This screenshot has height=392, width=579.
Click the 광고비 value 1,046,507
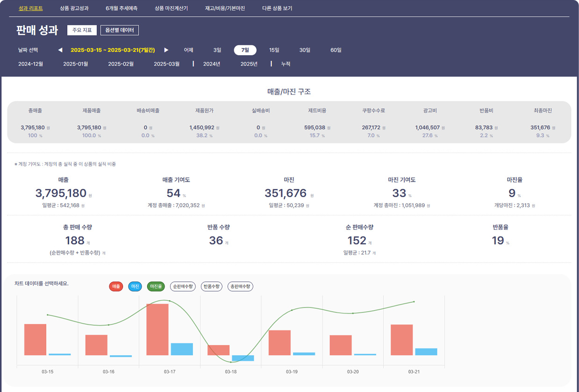428,128
